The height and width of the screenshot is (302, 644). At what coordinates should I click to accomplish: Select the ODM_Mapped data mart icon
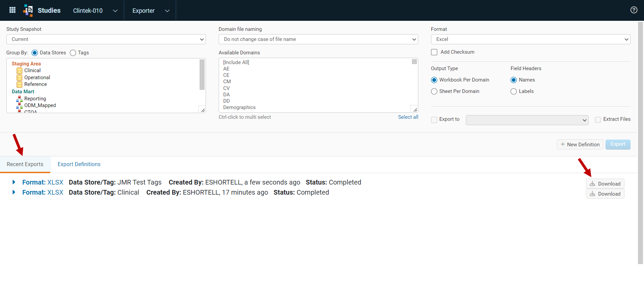click(x=19, y=105)
